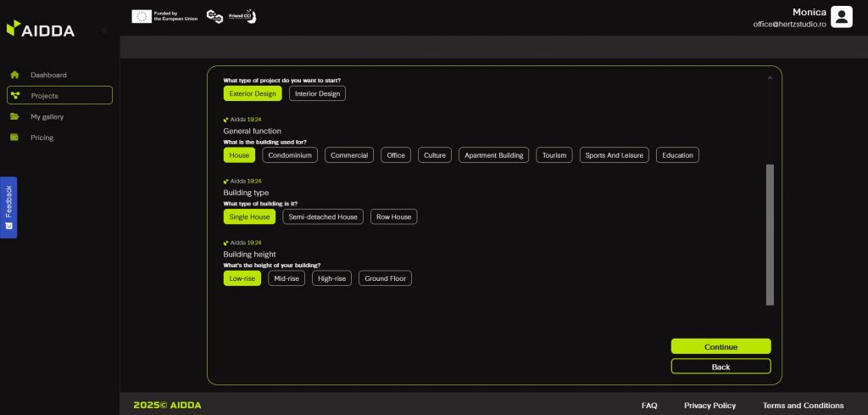Click the European Union flag logo

141,16
